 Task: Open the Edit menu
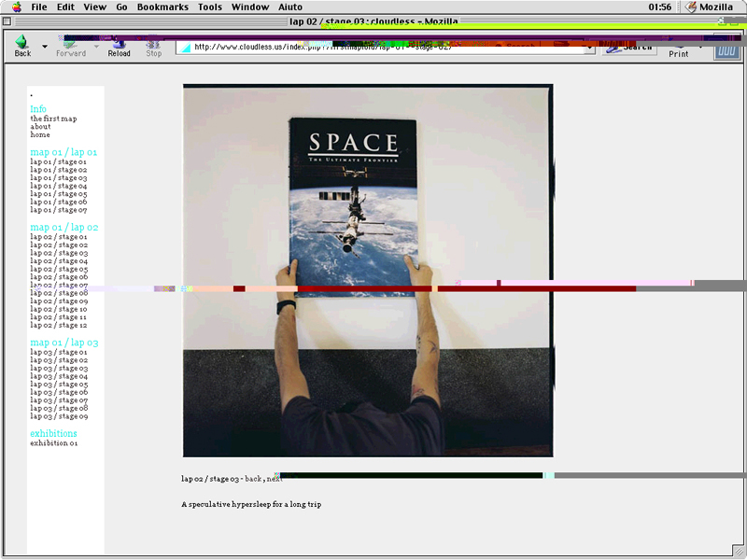pyautogui.click(x=65, y=7)
